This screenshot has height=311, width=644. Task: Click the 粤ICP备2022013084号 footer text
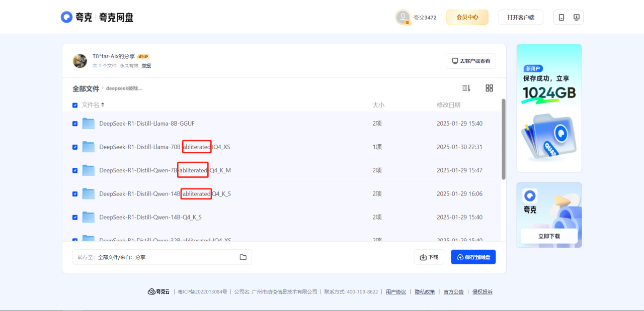pos(202,292)
